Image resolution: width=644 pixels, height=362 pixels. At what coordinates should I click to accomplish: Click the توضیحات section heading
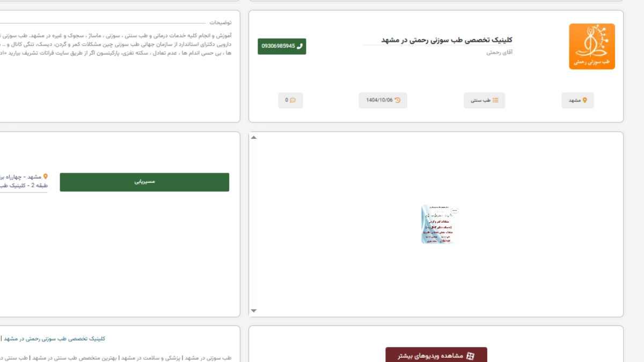221,23
